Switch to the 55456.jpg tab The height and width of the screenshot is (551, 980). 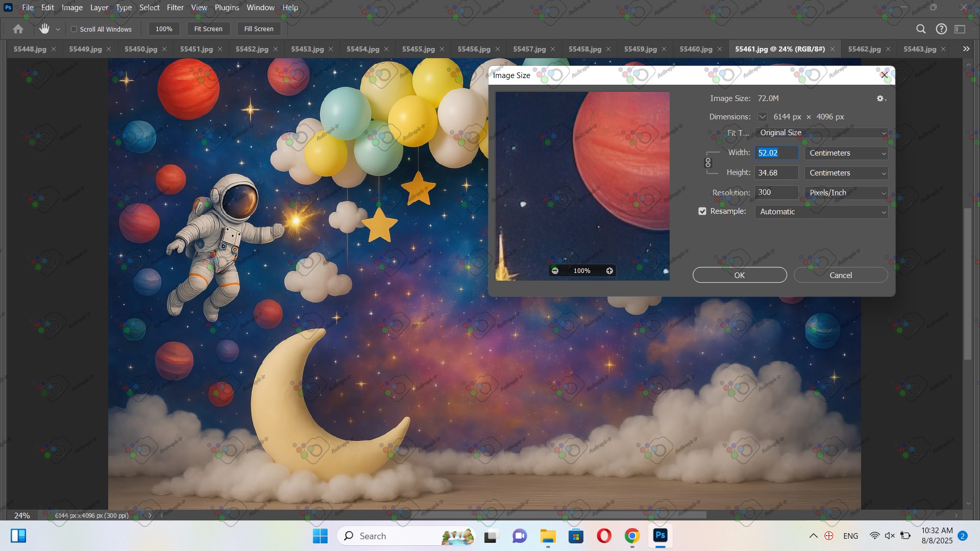pos(474,49)
